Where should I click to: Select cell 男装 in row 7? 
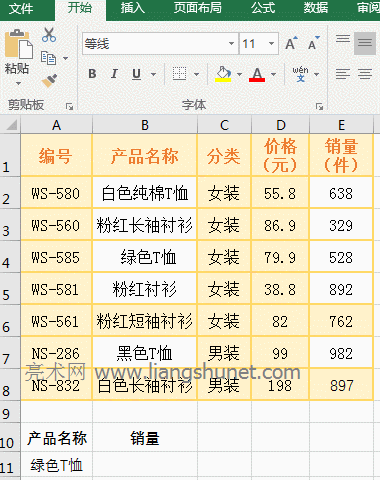224,353
